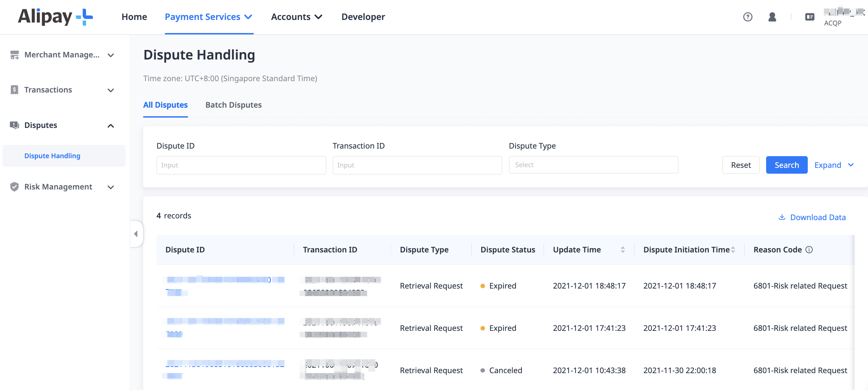
Task: Collapse the Disputes section in sidebar
Action: (110, 126)
